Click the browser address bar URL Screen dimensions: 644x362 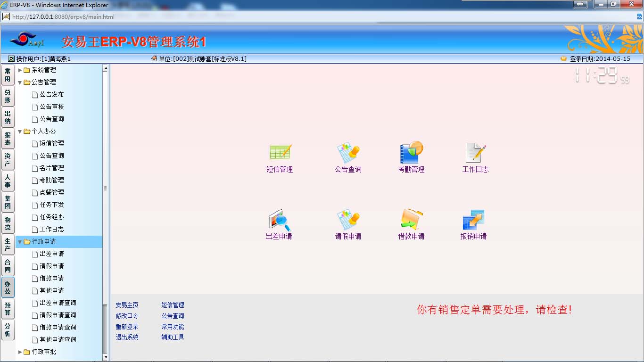pyautogui.click(x=63, y=16)
